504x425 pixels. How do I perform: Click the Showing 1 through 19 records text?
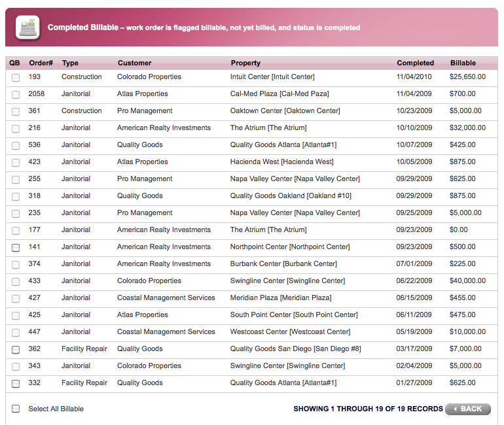[x=368, y=409]
